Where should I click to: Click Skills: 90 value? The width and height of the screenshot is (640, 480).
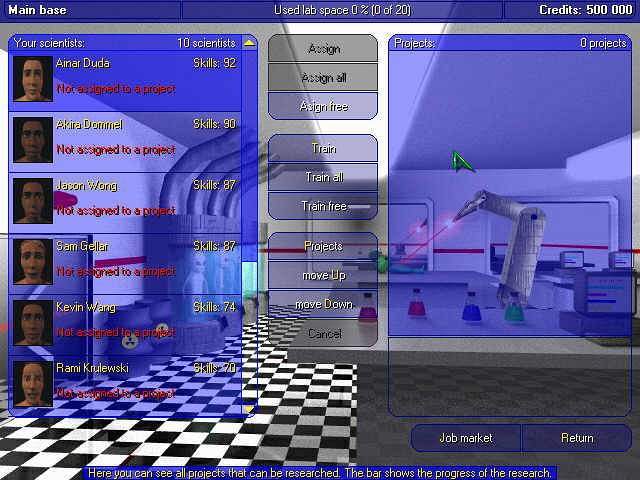[x=215, y=124]
